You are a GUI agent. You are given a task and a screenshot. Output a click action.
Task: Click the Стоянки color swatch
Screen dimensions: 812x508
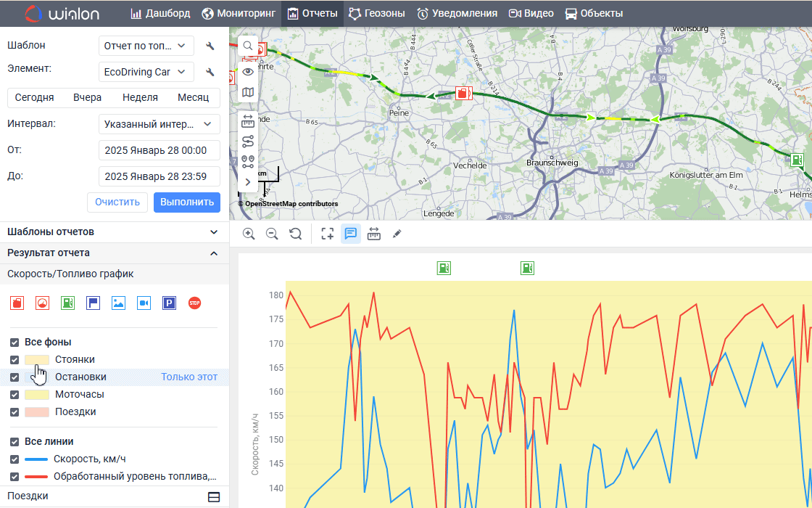(37, 360)
